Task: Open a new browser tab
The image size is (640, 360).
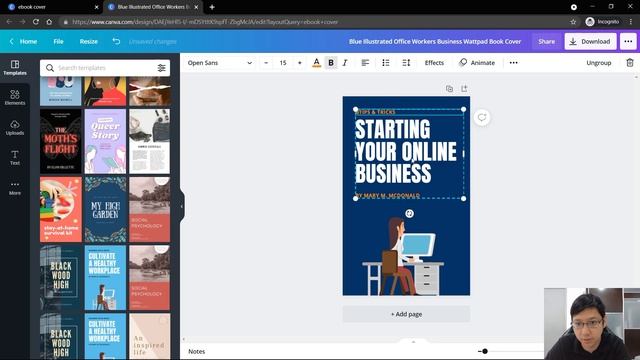Action: [212, 7]
